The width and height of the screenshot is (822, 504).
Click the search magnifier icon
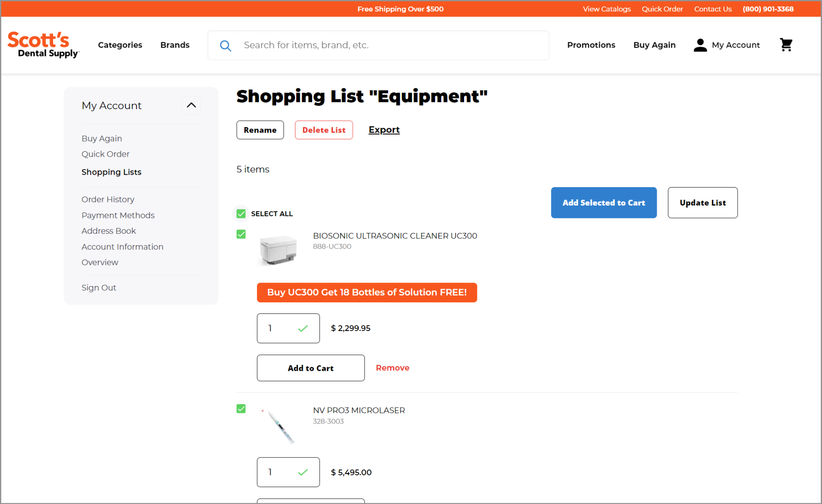[226, 45]
